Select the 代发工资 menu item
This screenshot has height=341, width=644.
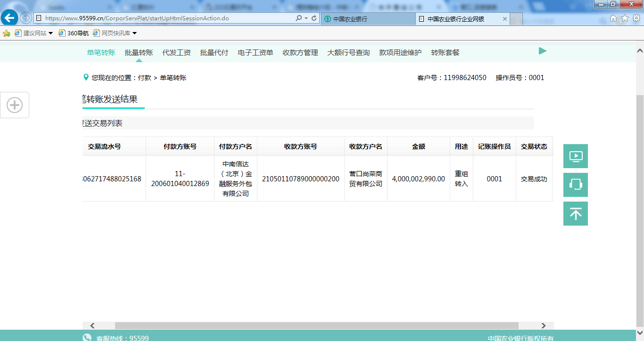click(x=176, y=53)
